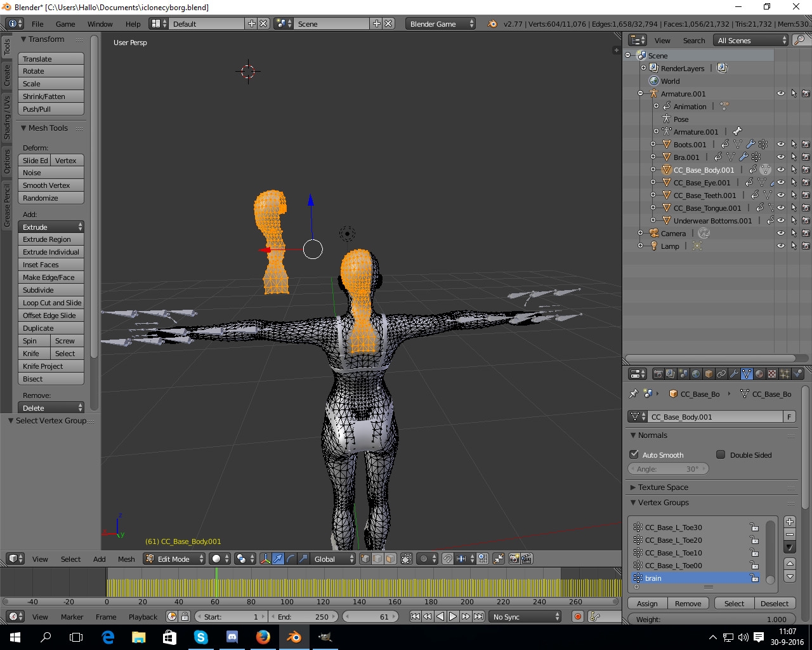Click the Weight slider field

[712, 619]
